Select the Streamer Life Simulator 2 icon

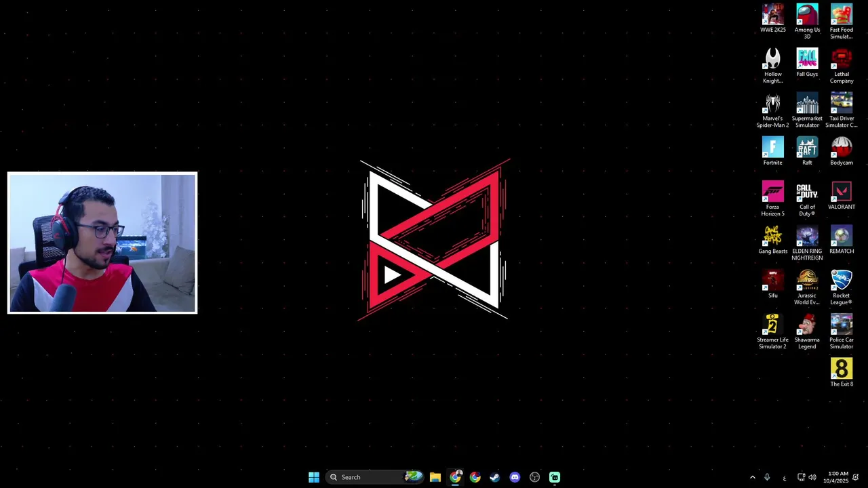772,331
